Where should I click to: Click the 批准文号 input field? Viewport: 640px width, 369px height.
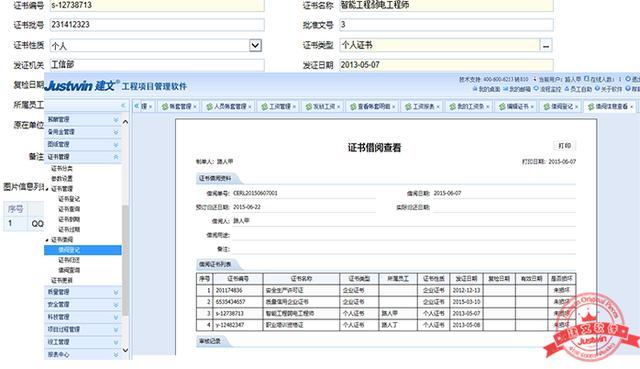pyautogui.click(x=446, y=24)
